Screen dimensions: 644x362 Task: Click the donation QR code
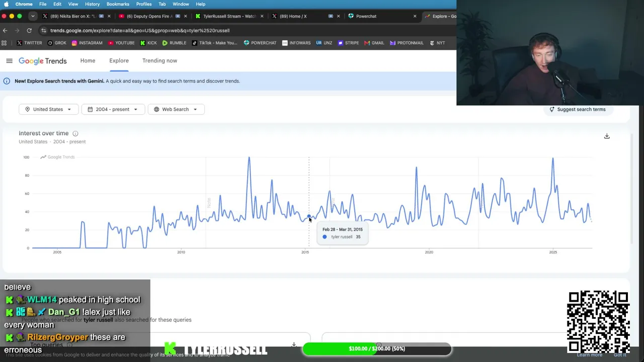pos(598,322)
